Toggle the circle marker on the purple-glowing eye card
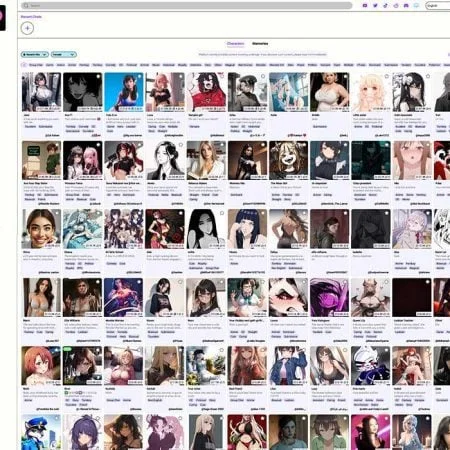This screenshot has width=450, height=450. 345,282
